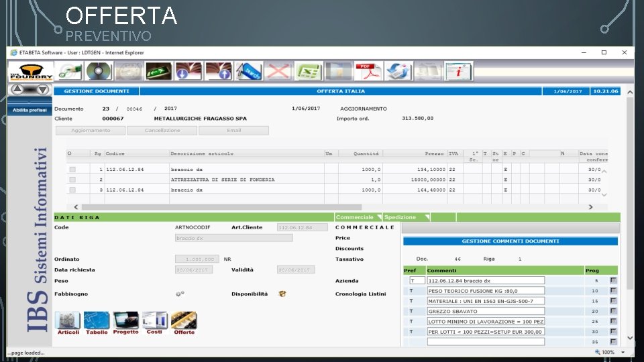
Task: Click the page vertical scrollbar thumb
Action: coord(630,193)
